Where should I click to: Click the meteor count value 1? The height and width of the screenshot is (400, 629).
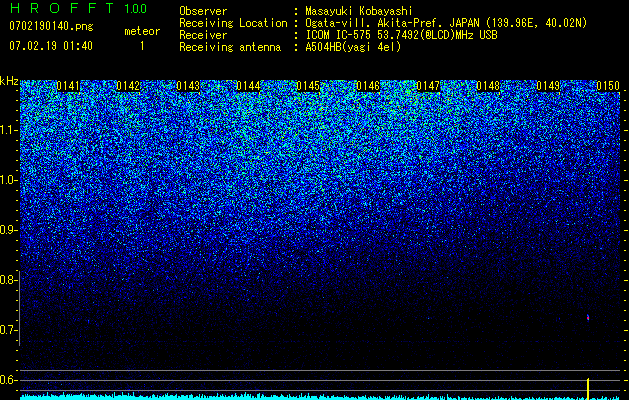pos(142,46)
